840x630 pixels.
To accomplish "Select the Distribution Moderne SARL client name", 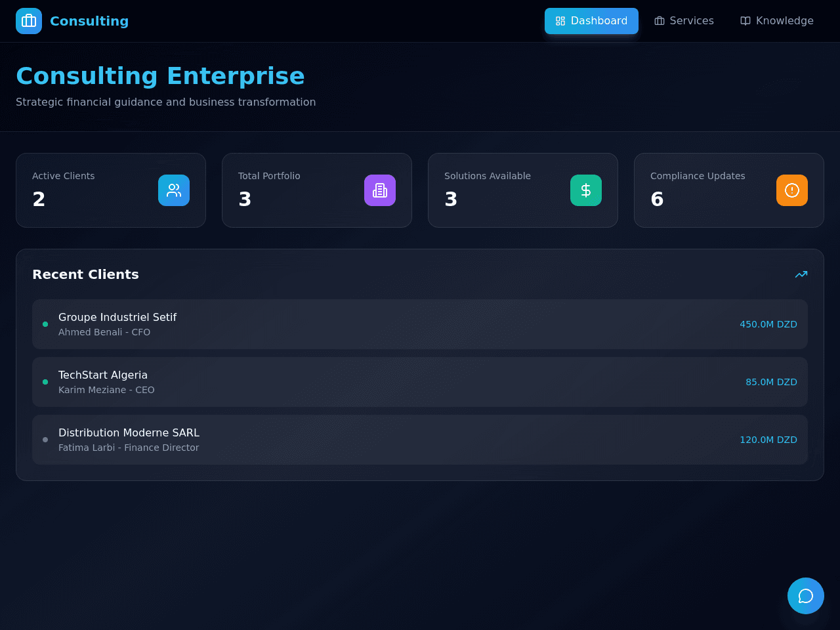I will (129, 432).
